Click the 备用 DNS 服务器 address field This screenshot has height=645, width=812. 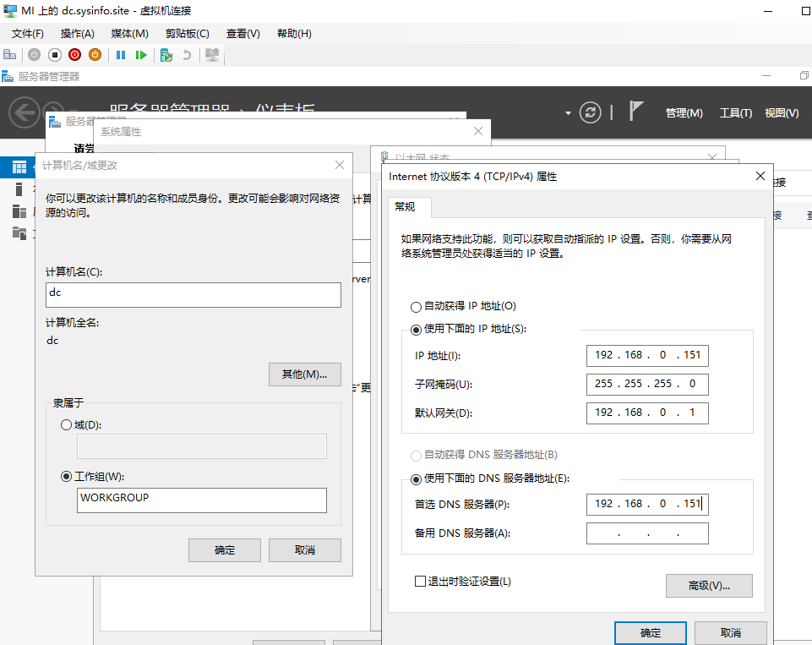tap(647, 533)
